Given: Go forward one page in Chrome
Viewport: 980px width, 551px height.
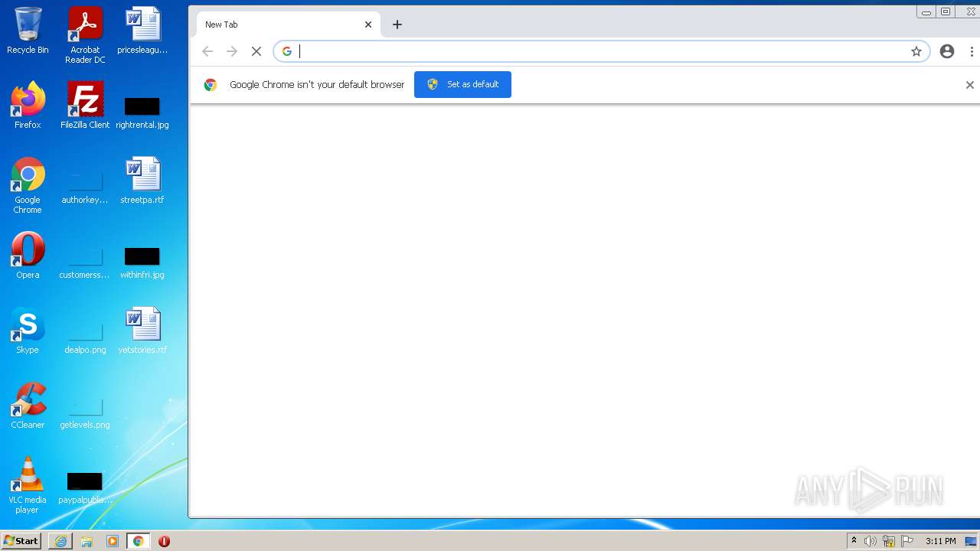Looking at the screenshot, I should pos(232,51).
